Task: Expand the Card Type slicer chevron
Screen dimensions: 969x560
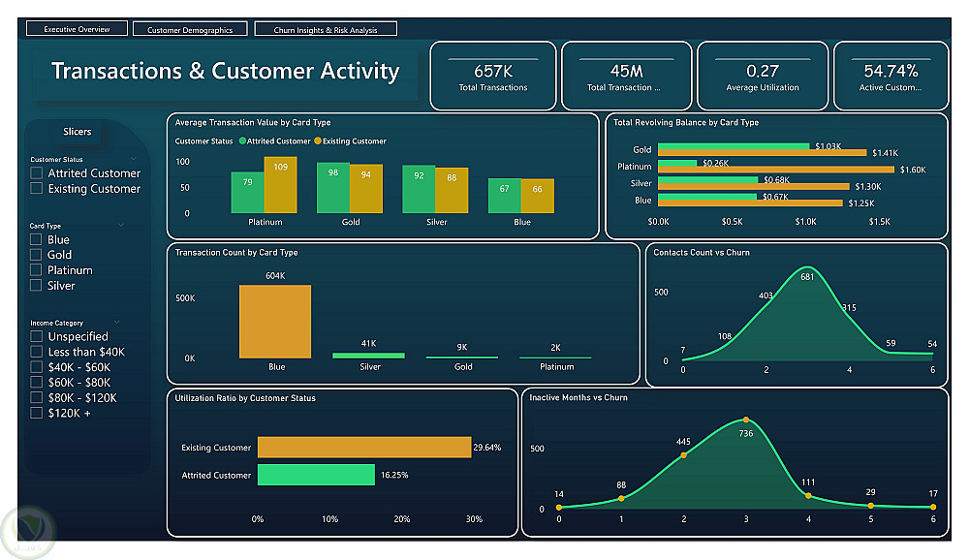Action: (121, 225)
